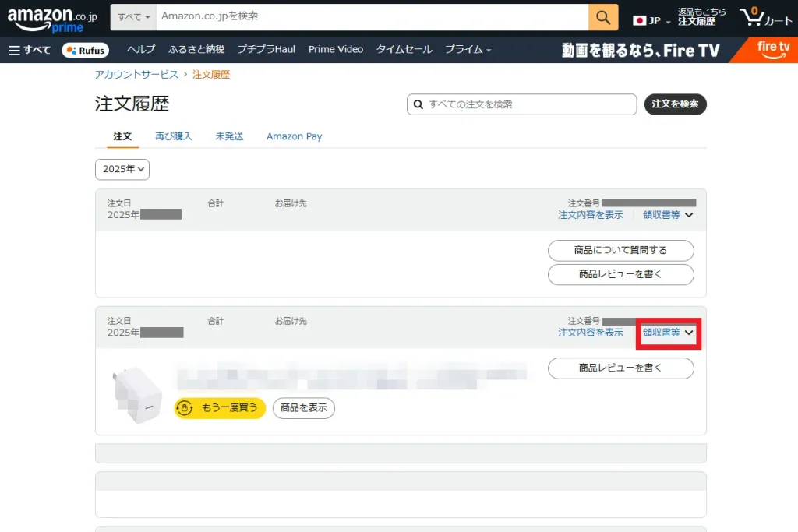Open the shopping cart icon

(x=765, y=17)
